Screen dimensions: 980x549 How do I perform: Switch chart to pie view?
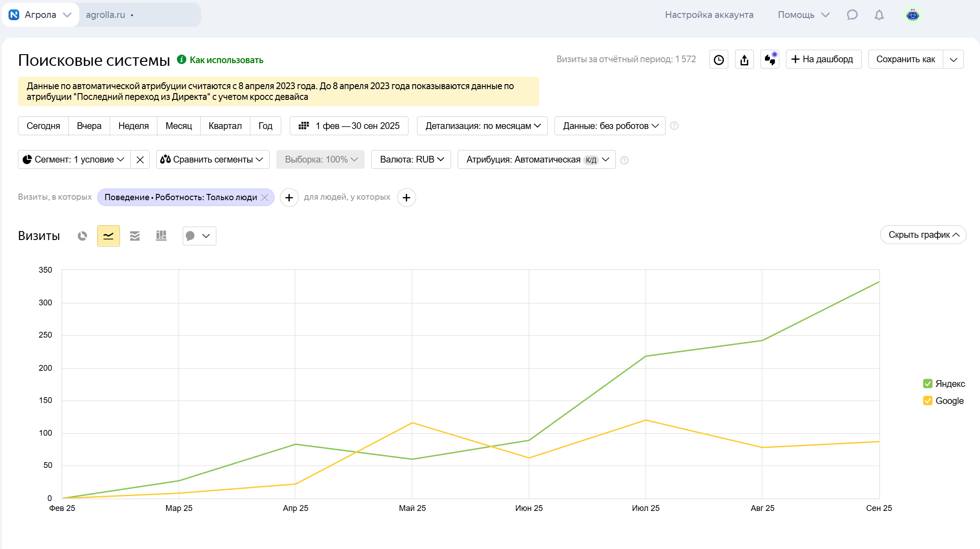point(82,236)
